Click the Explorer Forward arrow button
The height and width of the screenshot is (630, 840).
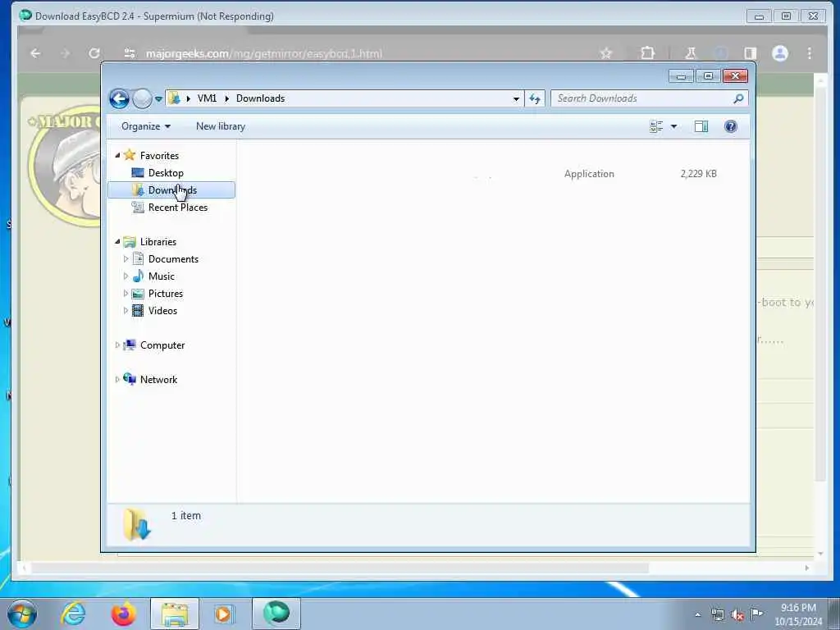(142, 98)
